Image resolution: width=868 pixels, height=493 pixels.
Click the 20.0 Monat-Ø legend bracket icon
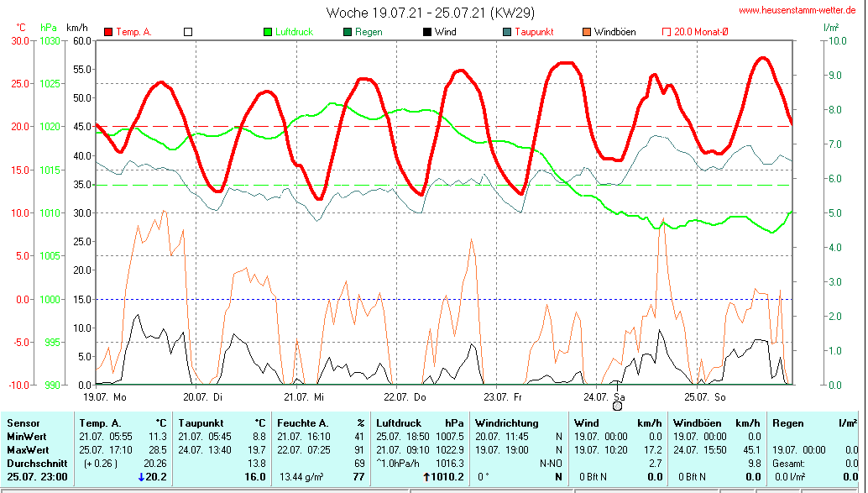pyautogui.click(x=667, y=32)
